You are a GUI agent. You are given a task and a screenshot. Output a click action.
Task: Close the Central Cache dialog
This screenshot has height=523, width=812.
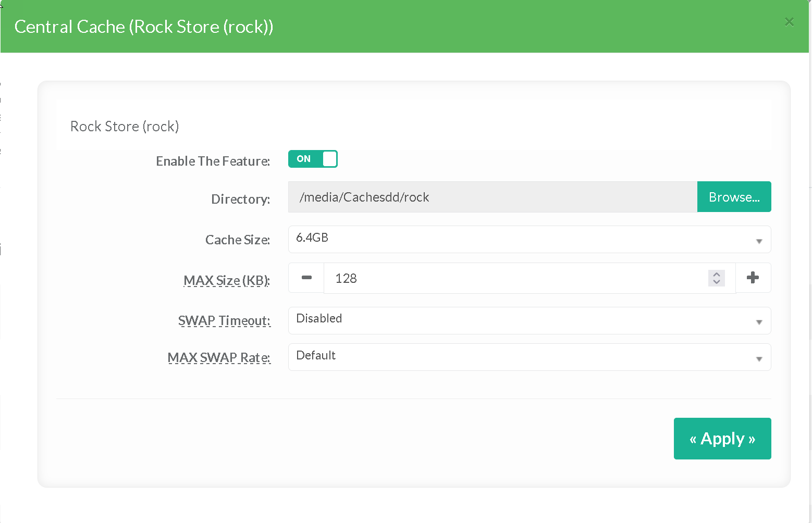coord(789,22)
